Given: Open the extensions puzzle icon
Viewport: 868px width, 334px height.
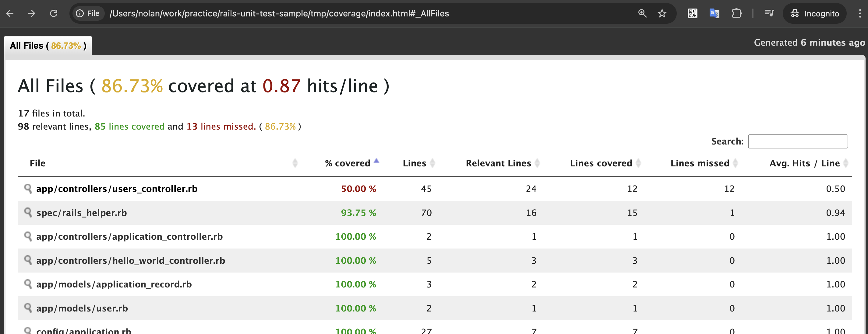Looking at the screenshot, I should [737, 13].
